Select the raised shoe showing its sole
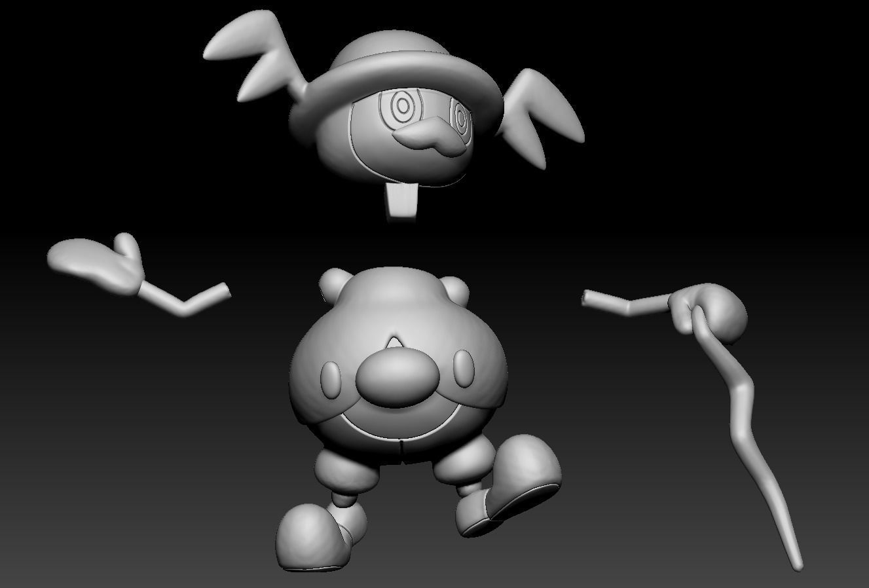 (508, 485)
